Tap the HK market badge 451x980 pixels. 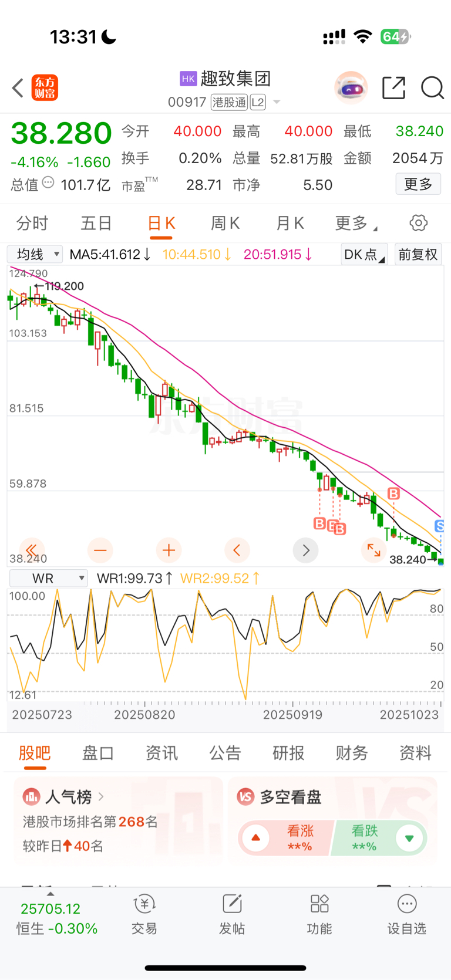point(188,79)
